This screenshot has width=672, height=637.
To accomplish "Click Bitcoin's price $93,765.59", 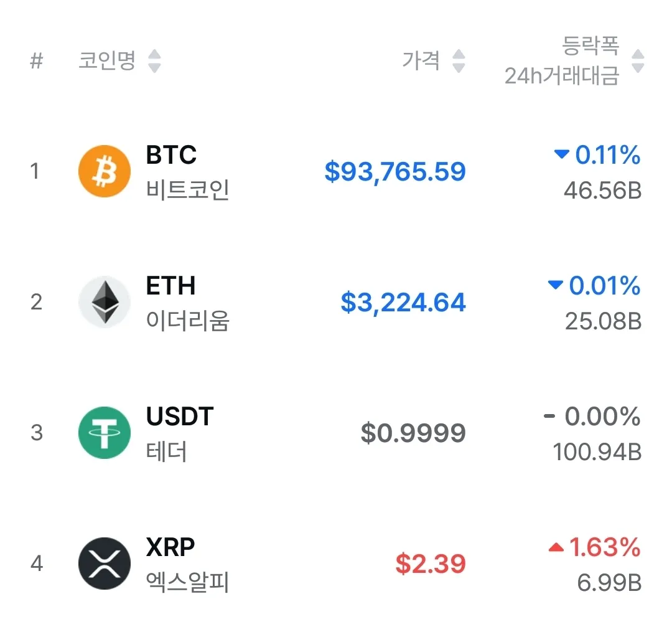I will coord(395,172).
